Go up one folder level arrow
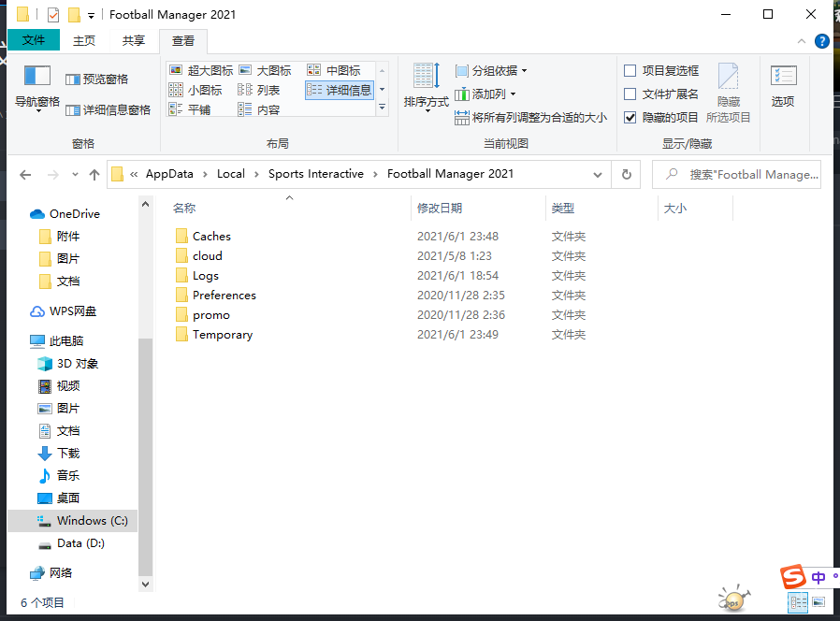The height and width of the screenshot is (621, 840). click(x=94, y=175)
